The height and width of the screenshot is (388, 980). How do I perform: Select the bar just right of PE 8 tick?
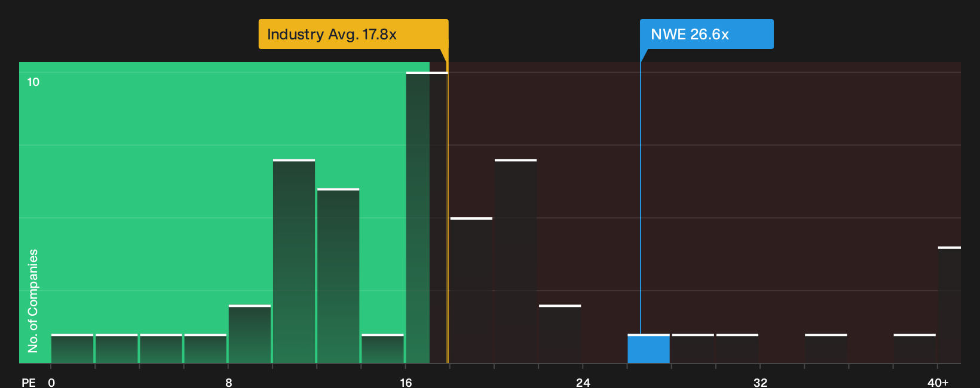tap(250, 334)
